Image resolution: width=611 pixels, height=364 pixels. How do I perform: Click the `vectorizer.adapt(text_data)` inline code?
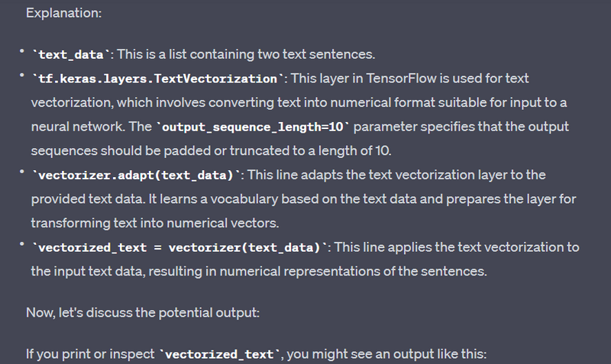pos(134,175)
